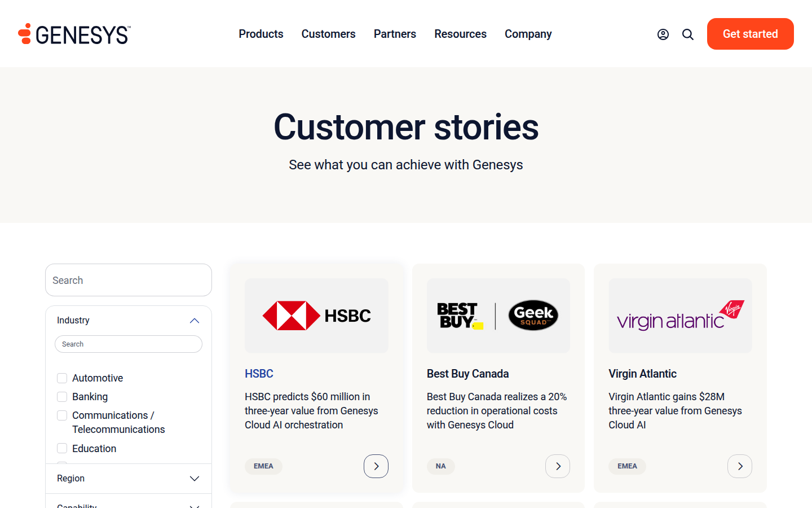Open the Products menu
Image resolution: width=812 pixels, height=508 pixels.
(261, 34)
